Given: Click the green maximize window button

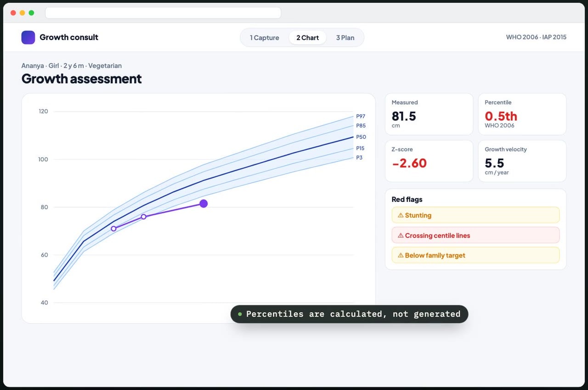Looking at the screenshot, I should tap(31, 13).
